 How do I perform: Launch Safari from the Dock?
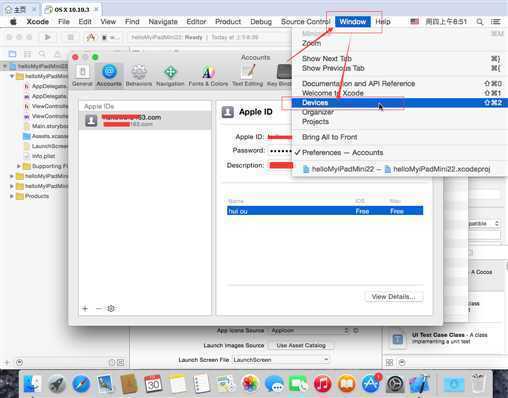point(81,384)
